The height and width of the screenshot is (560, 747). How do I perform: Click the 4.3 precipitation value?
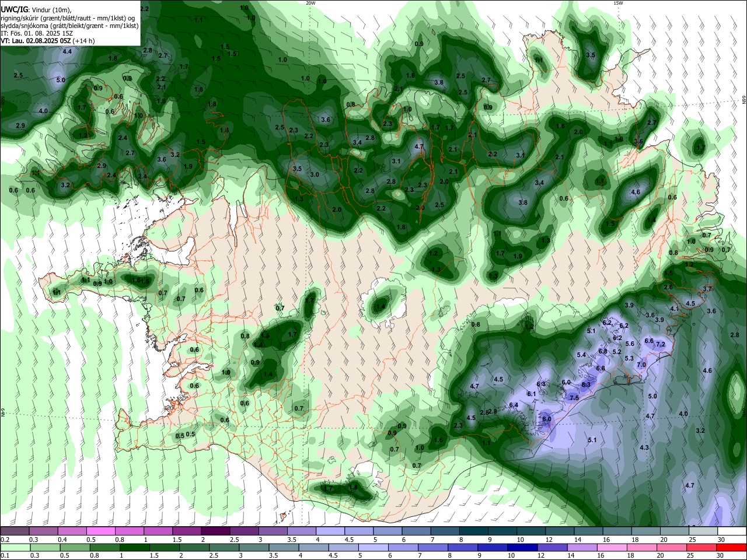[644, 447]
